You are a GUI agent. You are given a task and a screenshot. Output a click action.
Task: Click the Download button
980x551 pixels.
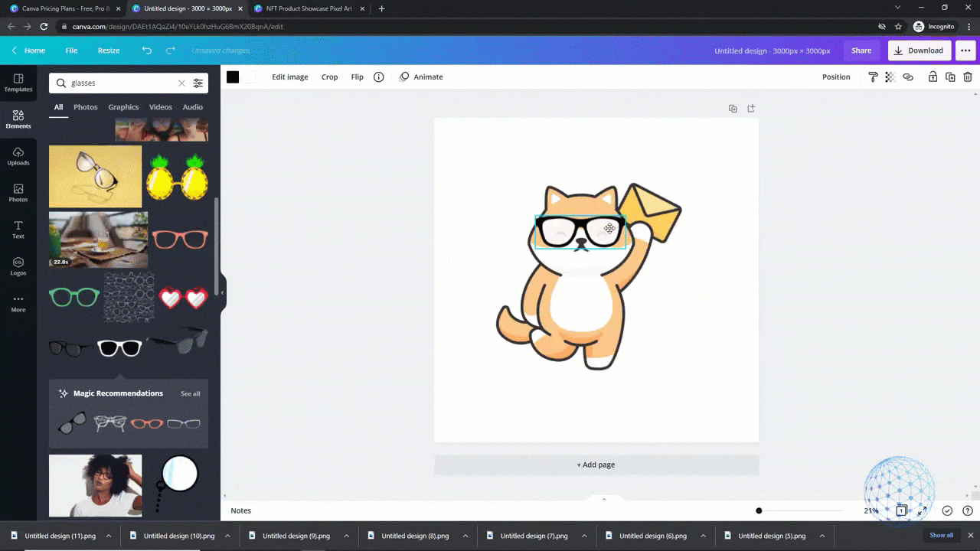919,50
